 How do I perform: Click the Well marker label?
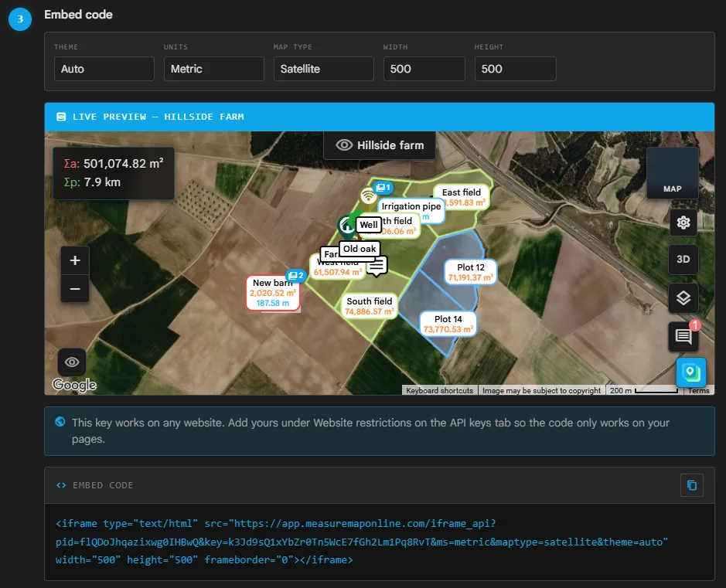coord(369,225)
